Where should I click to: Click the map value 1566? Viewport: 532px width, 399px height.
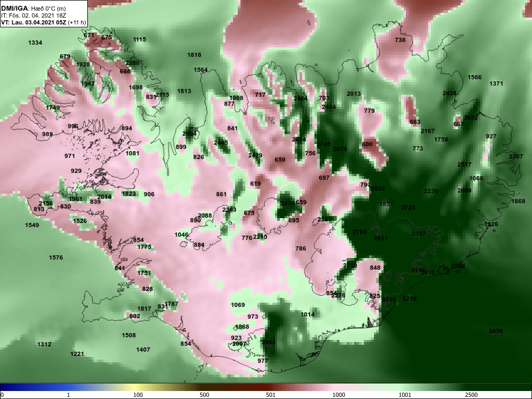[475, 77]
